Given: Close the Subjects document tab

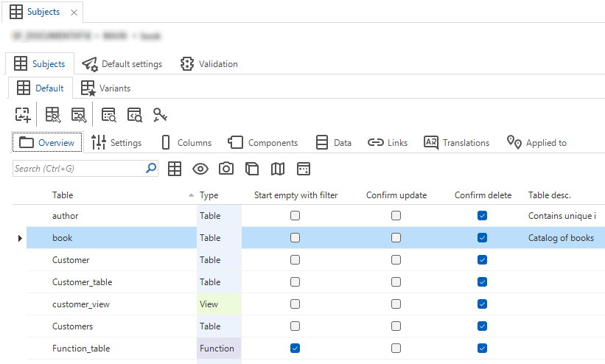Looking at the screenshot, I should 74,13.
